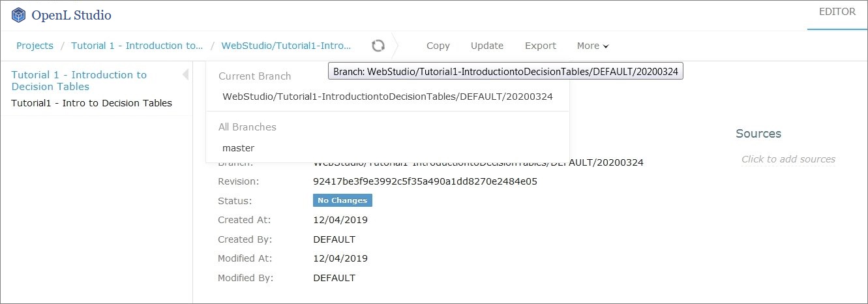The image size is (868, 304).
Task: Select Tutorial1 - Intro to Decision Tables module
Action: pyautogui.click(x=91, y=103)
